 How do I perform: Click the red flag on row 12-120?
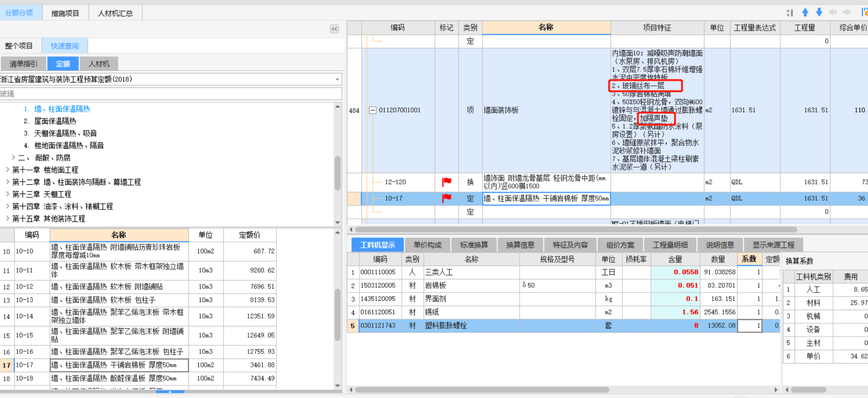tap(447, 182)
